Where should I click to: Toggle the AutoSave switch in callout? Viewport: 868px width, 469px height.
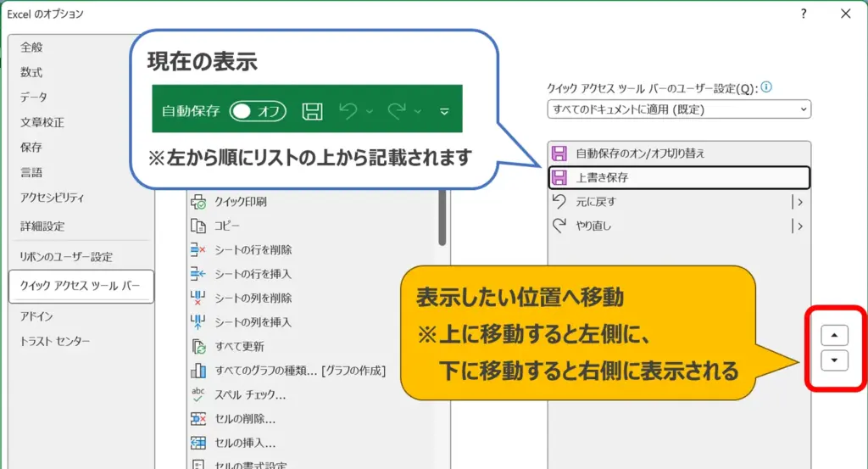click(259, 111)
